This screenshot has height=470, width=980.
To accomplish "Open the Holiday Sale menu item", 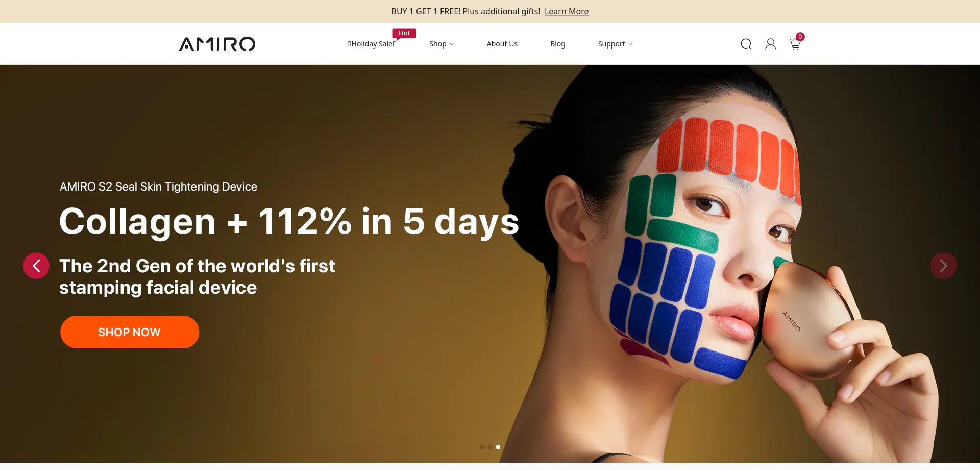I will (x=372, y=44).
